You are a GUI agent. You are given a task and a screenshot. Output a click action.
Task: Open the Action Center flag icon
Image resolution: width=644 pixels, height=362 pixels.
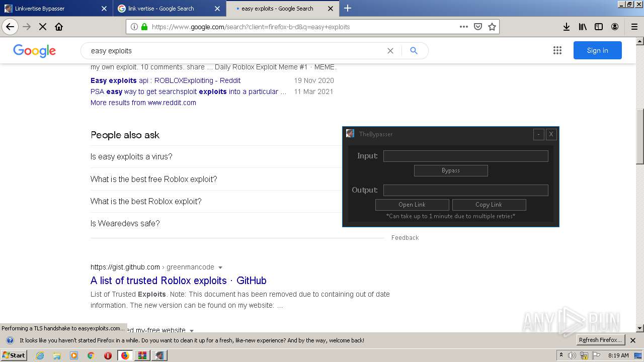point(595,355)
